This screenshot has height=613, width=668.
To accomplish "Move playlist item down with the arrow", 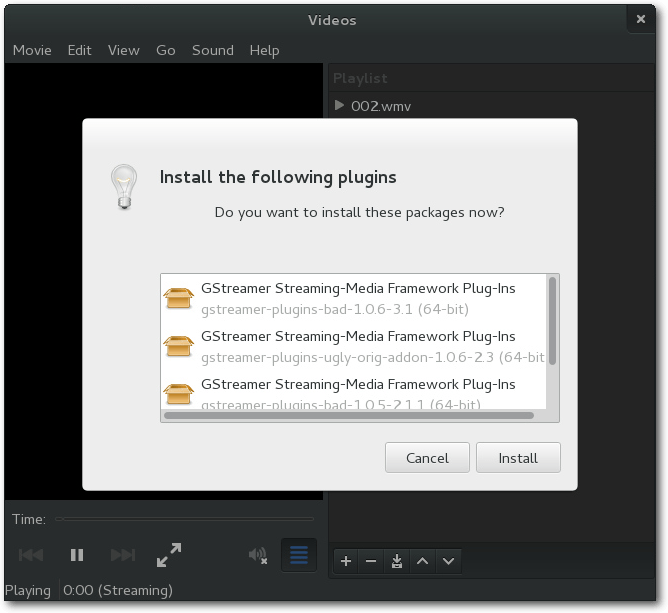I will tap(448, 561).
